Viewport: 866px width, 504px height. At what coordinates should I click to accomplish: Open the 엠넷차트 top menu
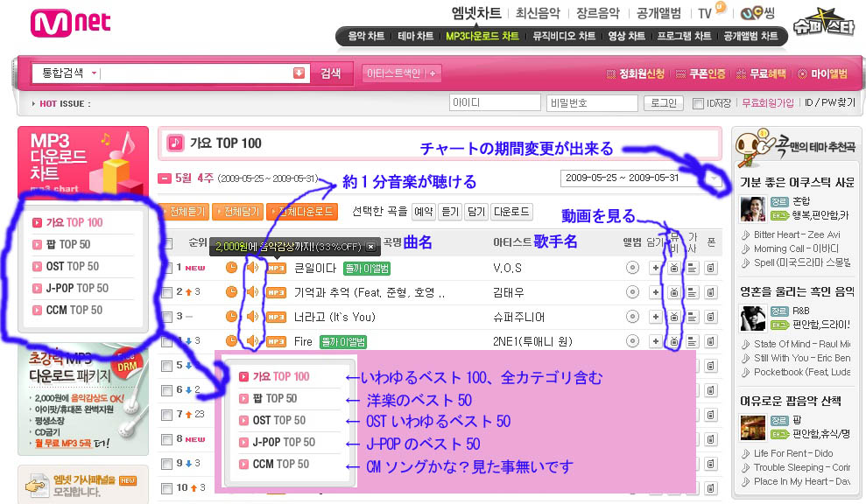tap(476, 13)
